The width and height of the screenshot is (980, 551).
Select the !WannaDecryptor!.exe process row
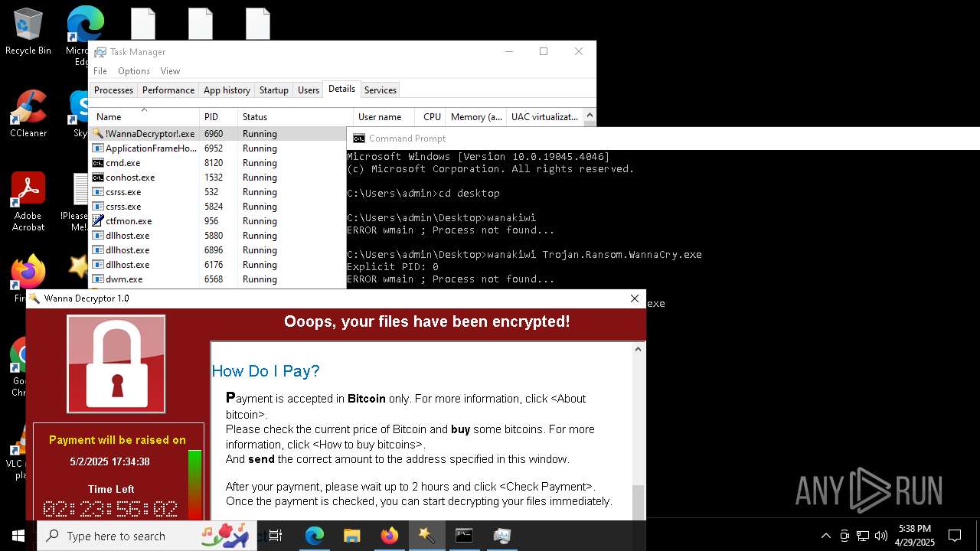click(x=217, y=134)
